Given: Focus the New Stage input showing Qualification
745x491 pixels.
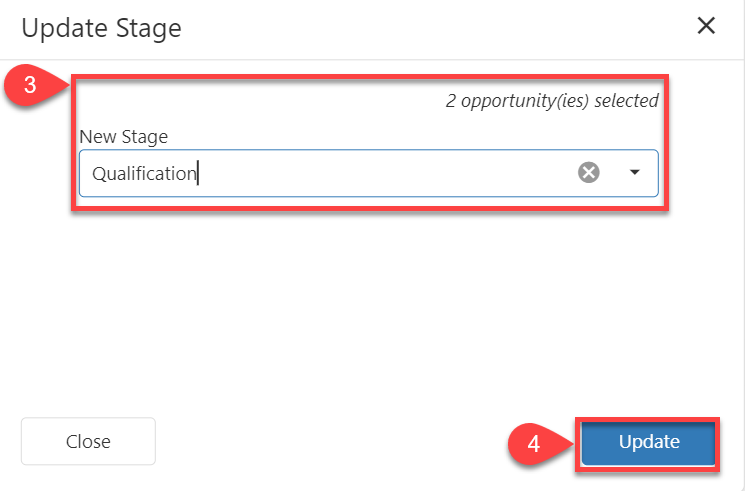Looking at the screenshot, I should click(x=330, y=173).
